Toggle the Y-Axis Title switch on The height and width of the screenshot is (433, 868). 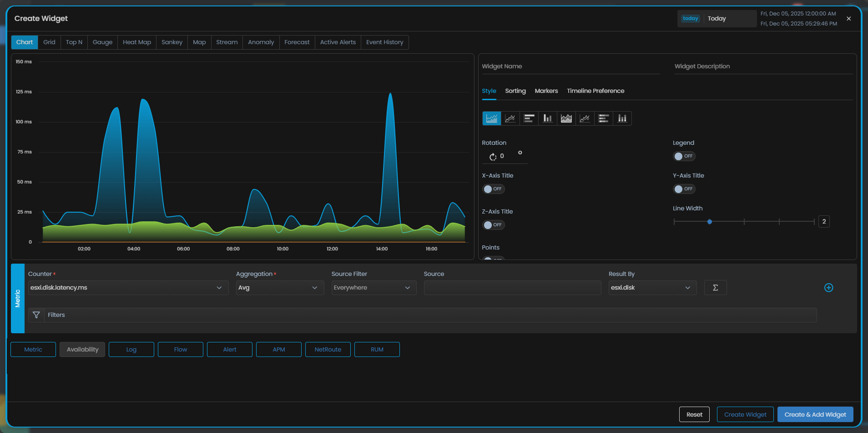684,189
